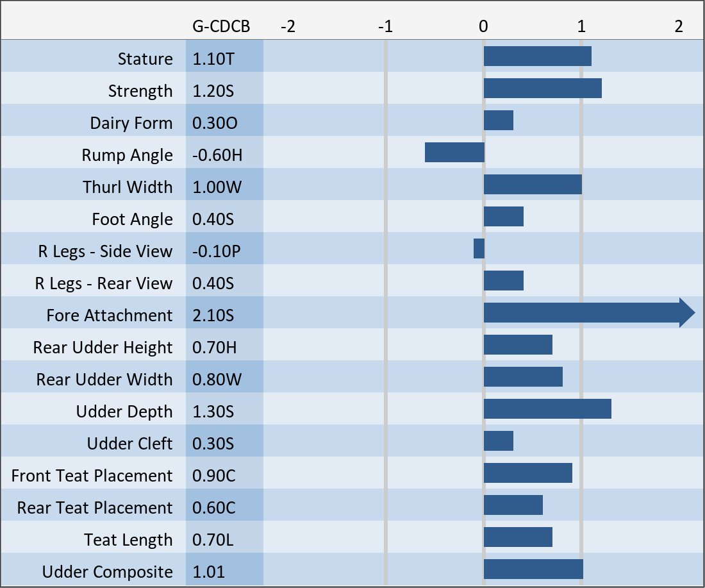This screenshot has height=588, width=705.
Task: Select the negative Rump Angle bar
Action: click(454, 153)
